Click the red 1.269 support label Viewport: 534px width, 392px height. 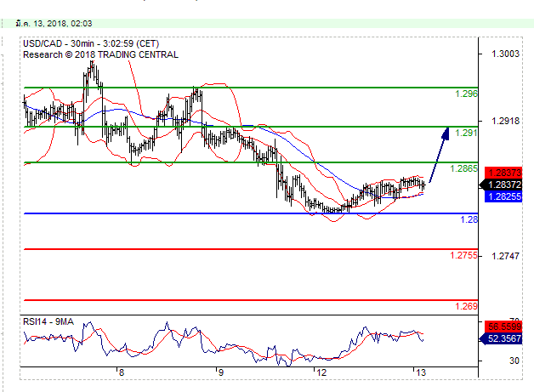tap(466, 306)
